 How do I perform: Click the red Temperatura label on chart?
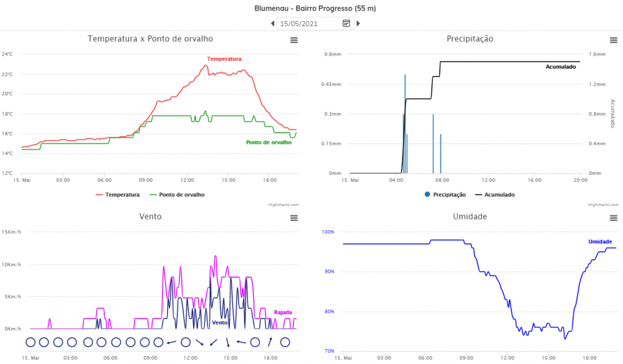(224, 59)
